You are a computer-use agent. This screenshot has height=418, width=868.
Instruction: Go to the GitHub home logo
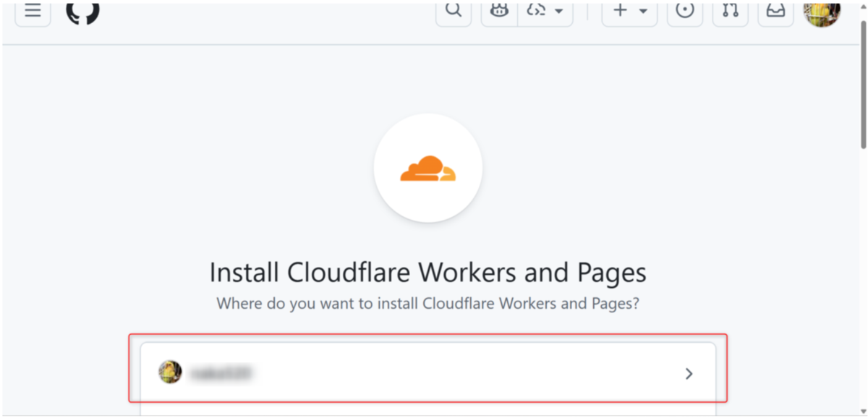pos(82,11)
